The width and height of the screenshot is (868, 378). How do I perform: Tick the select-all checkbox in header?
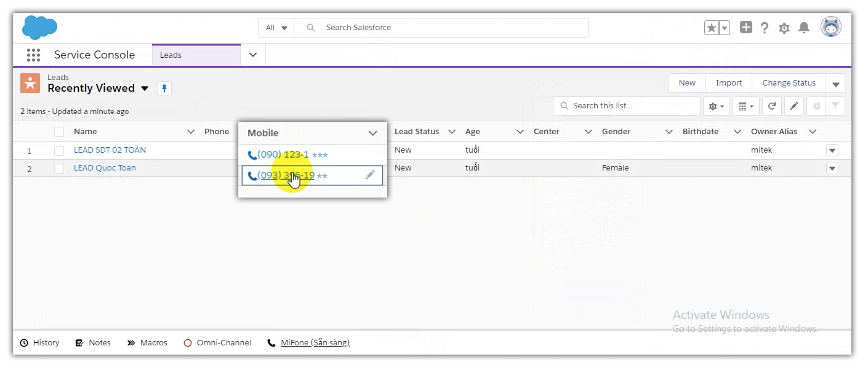pyautogui.click(x=59, y=132)
